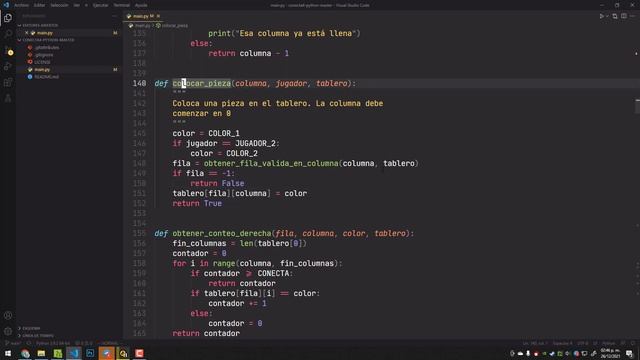
Task: Click errors and warnings count in status bar
Action: 84,343
